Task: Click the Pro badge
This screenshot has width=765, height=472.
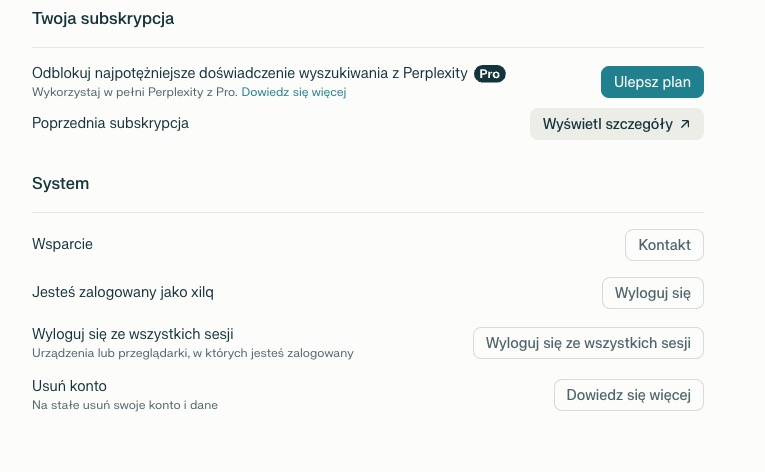Action: tap(489, 74)
